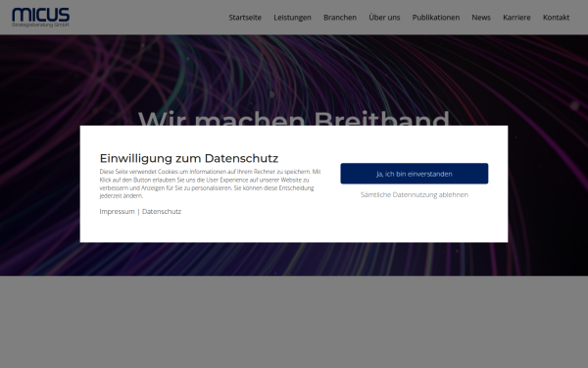Screen dimensions: 588x368
Task: Click the Wir machen Breitband headline
Action: (294, 118)
